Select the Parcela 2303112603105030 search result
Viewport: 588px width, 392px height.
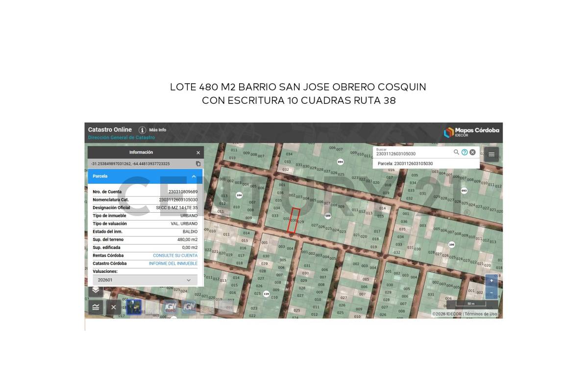tap(405, 164)
